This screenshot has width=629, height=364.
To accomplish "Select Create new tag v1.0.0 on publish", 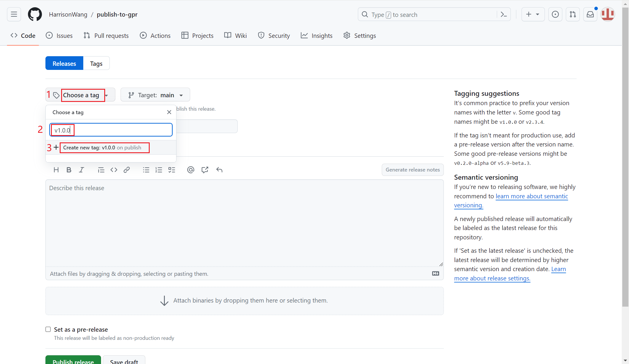I will click(102, 148).
